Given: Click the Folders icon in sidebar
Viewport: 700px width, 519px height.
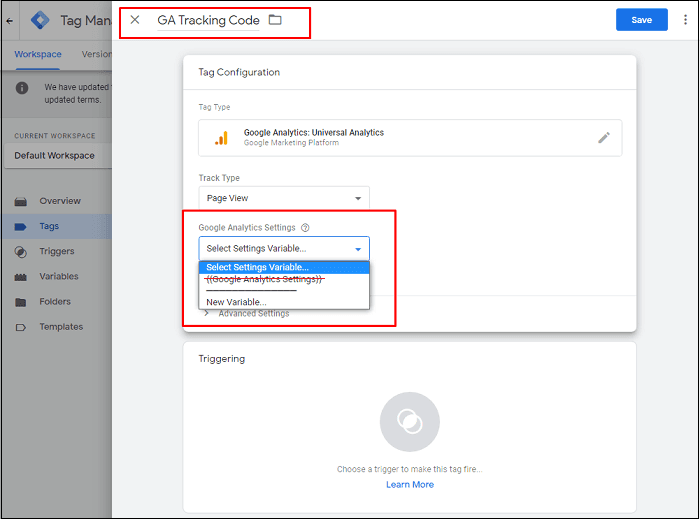Looking at the screenshot, I should coord(21,302).
